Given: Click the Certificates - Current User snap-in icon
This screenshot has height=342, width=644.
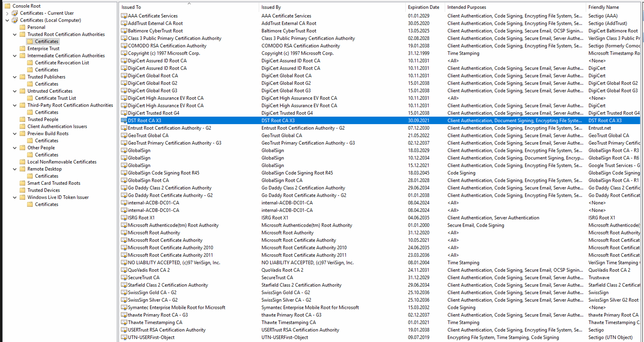Looking at the screenshot, I should point(15,13).
